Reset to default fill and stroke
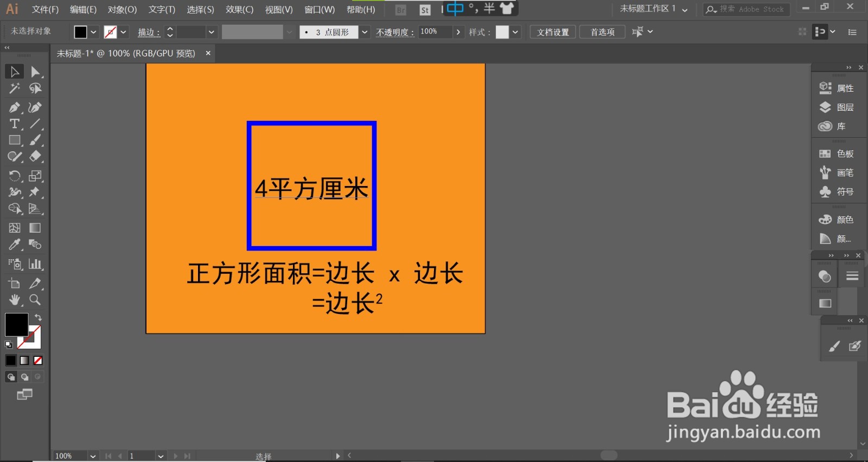This screenshot has height=462, width=868. [x=9, y=344]
